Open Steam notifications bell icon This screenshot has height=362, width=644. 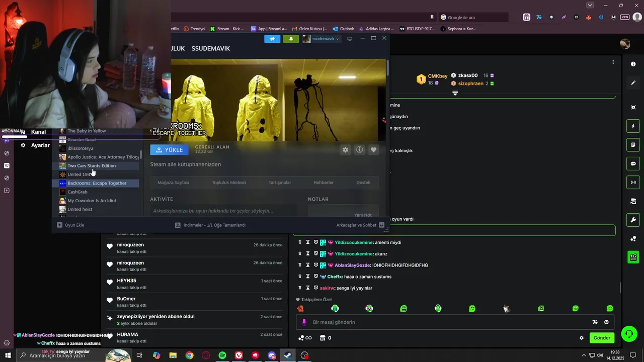(291, 39)
